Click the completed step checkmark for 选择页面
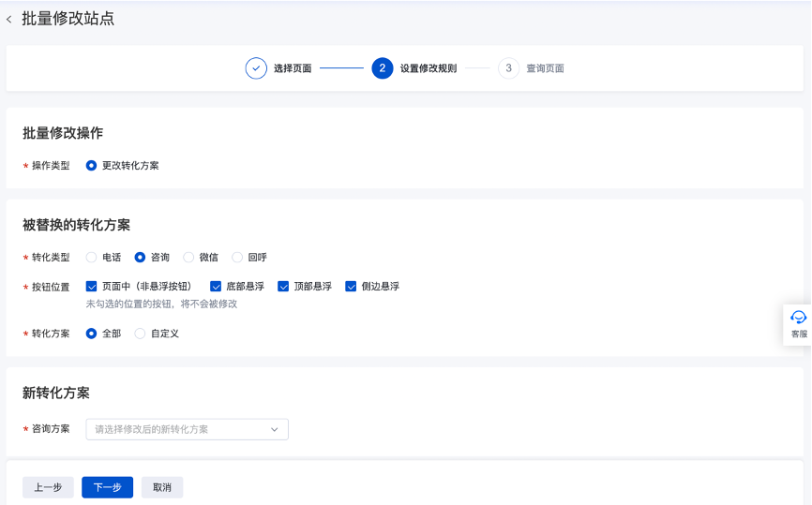The width and height of the screenshot is (812, 505). pos(256,68)
